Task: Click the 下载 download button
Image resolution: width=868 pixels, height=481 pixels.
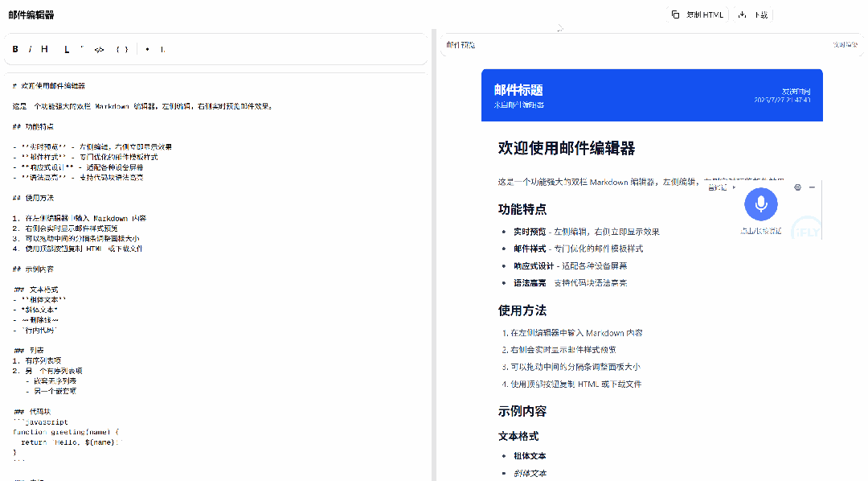Action: (x=753, y=15)
